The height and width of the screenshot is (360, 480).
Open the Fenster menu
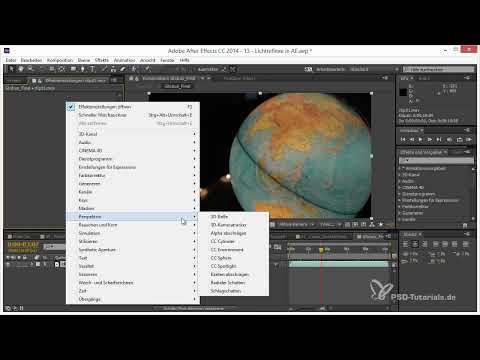tap(168, 60)
